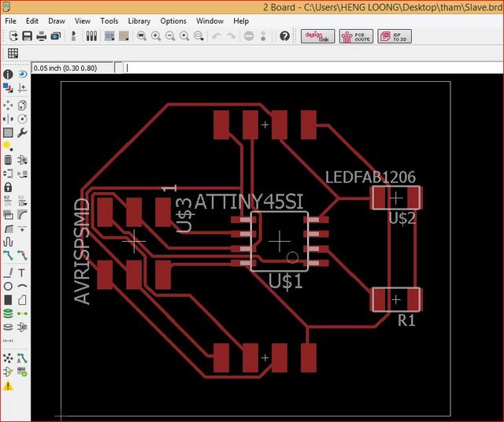
Task: Open the Use library icon
Action: coord(91,36)
